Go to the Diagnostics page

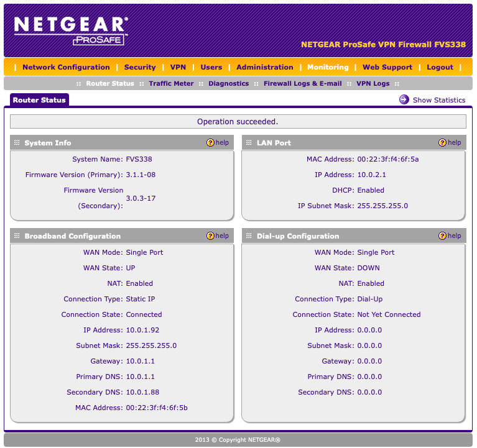(228, 83)
